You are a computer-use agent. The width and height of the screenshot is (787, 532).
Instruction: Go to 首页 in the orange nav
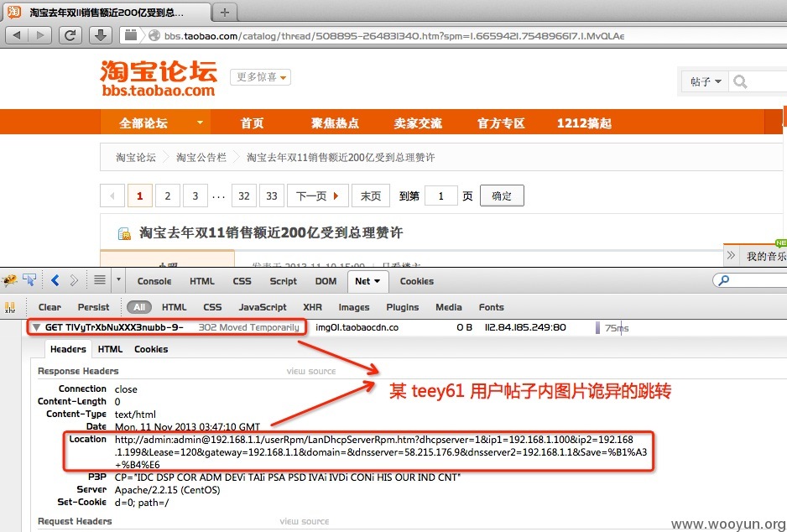pyautogui.click(x=252, y=123)
